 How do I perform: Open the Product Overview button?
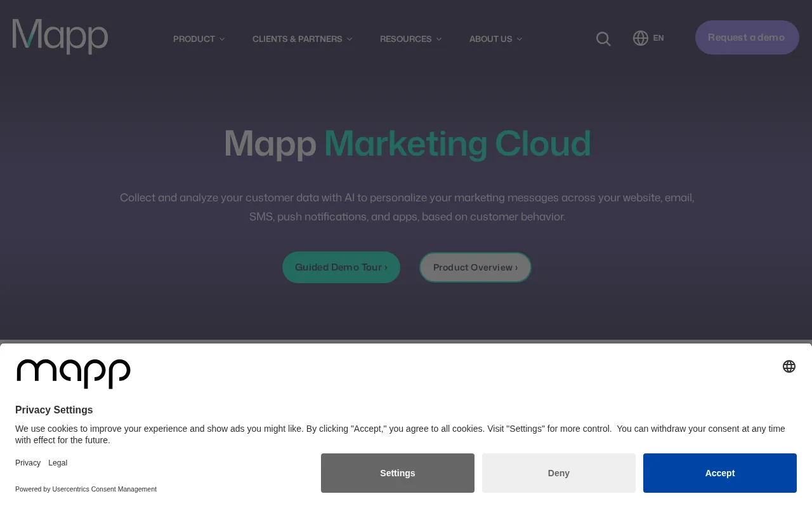click(x=475, y=267)
